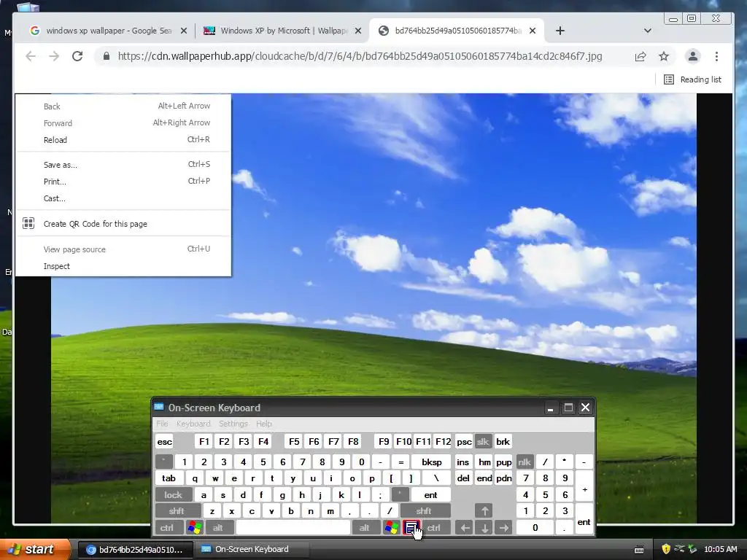Click the right arrow key
Image resolution: width=747 pixels, height=560 pixels.
(503, 528)
